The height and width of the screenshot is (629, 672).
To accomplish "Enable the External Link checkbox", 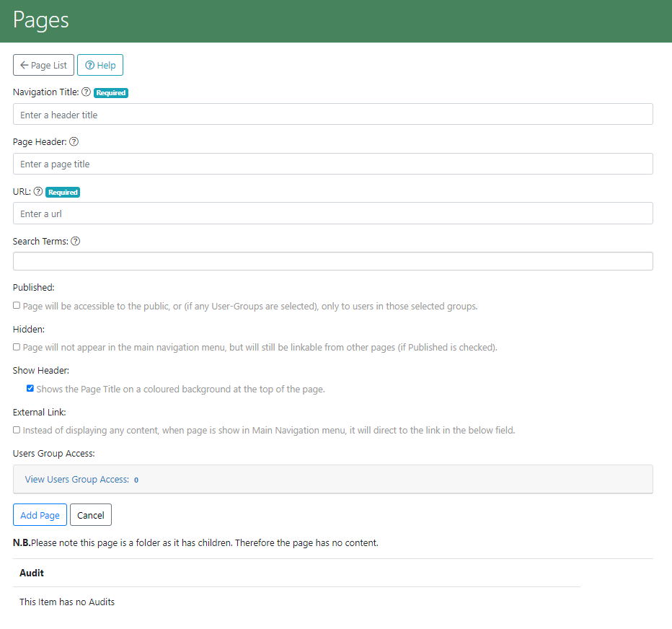I will click(17, 430).
